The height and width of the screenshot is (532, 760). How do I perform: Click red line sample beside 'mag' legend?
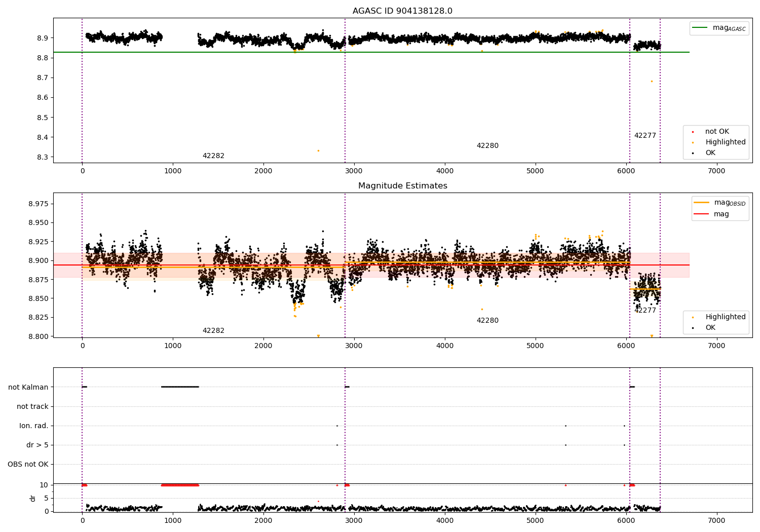(702, 214)
